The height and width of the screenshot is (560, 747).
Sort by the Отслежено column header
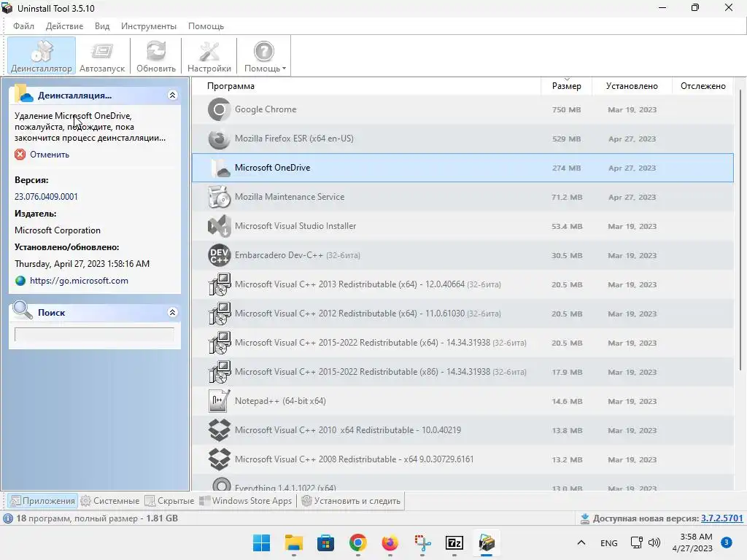click(x=703, y=86)
